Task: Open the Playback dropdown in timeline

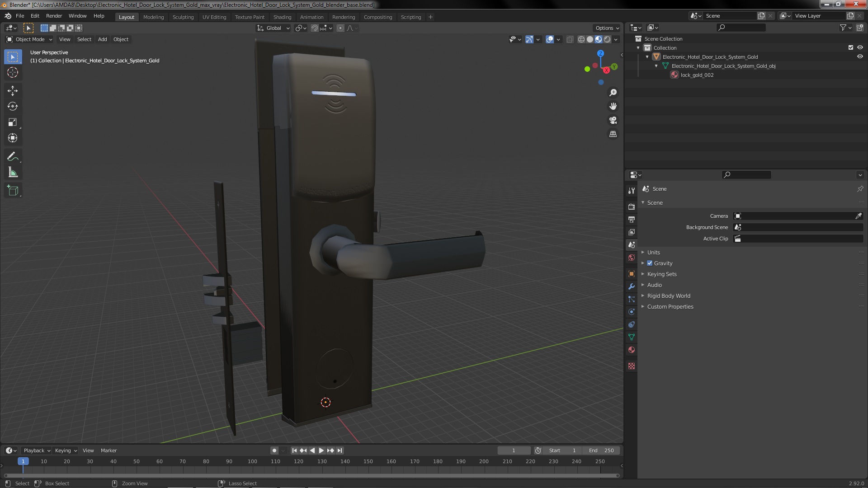Action: pos(36,450)
